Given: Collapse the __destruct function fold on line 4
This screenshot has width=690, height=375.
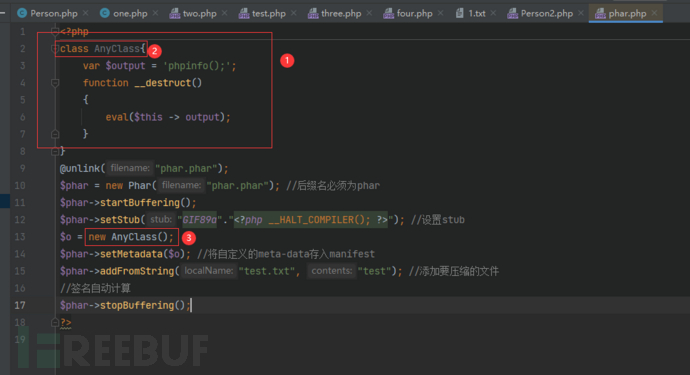Looking at the screenshot, I should point(55,83).
